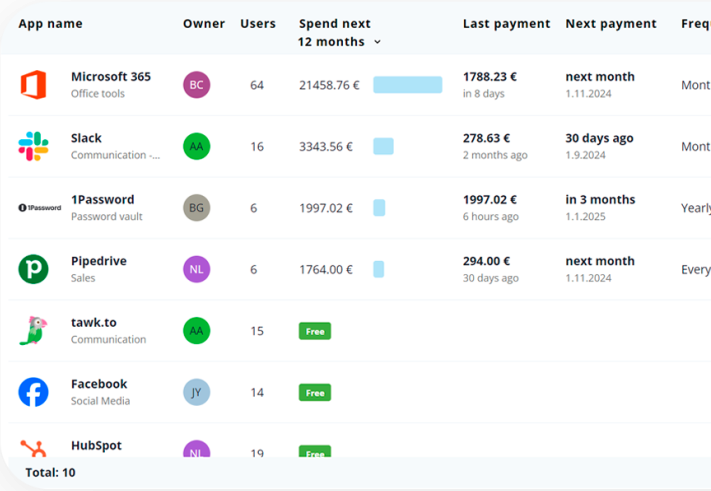Click the Social Media category label

[100, 401]
